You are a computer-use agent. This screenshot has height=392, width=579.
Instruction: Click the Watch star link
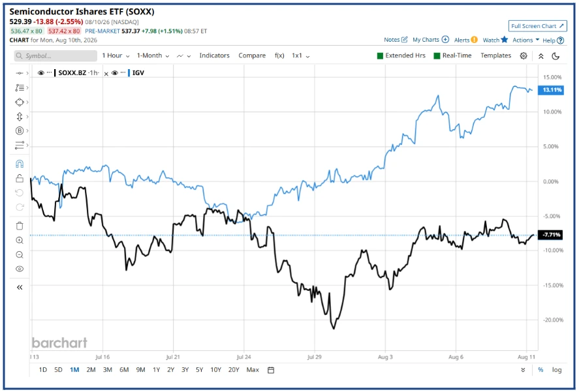(495, 40)
